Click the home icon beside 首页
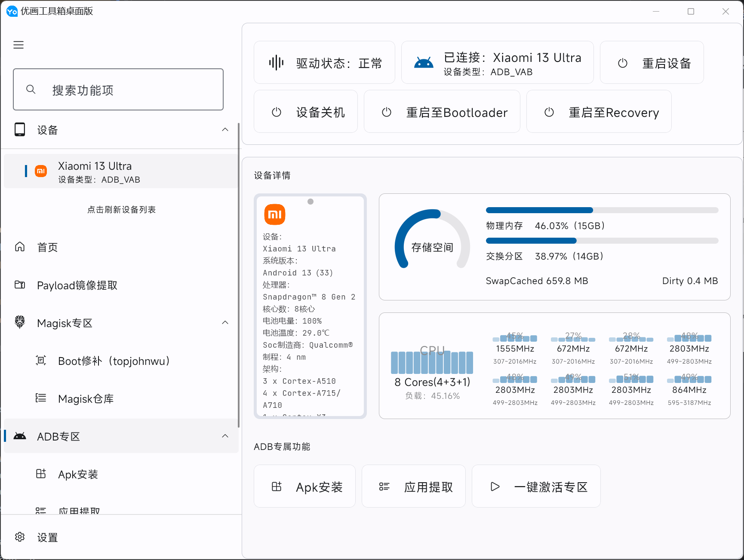744x560 pixels. click(20, 247)
